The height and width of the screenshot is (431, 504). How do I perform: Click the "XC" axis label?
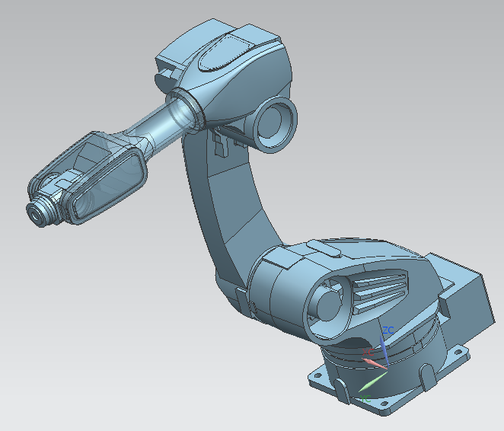coord(368,353)
